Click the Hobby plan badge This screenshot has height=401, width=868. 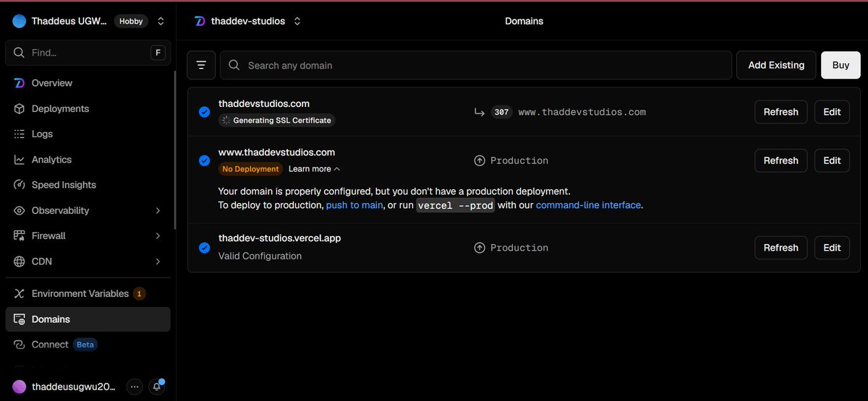pyautogui.click(x=131, y=21)
